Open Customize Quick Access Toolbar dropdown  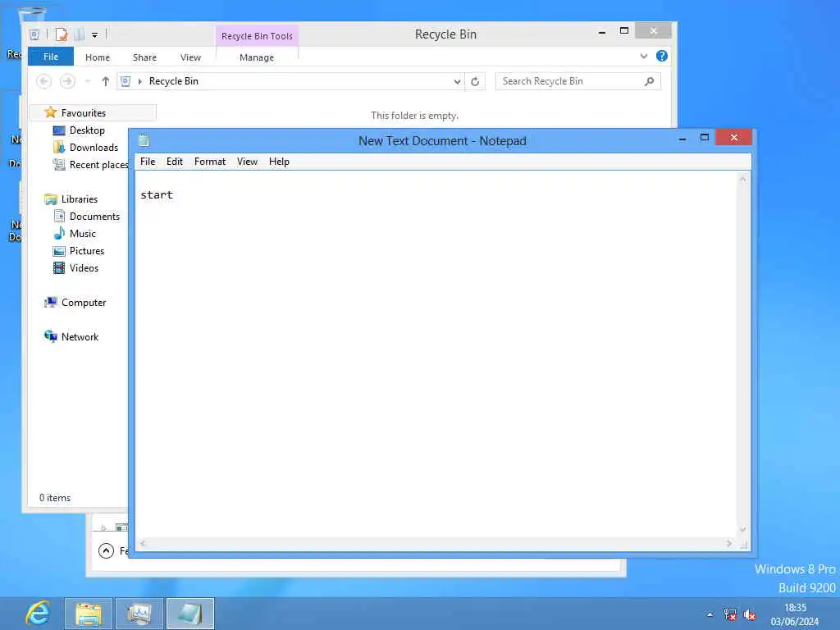point(95,35)
